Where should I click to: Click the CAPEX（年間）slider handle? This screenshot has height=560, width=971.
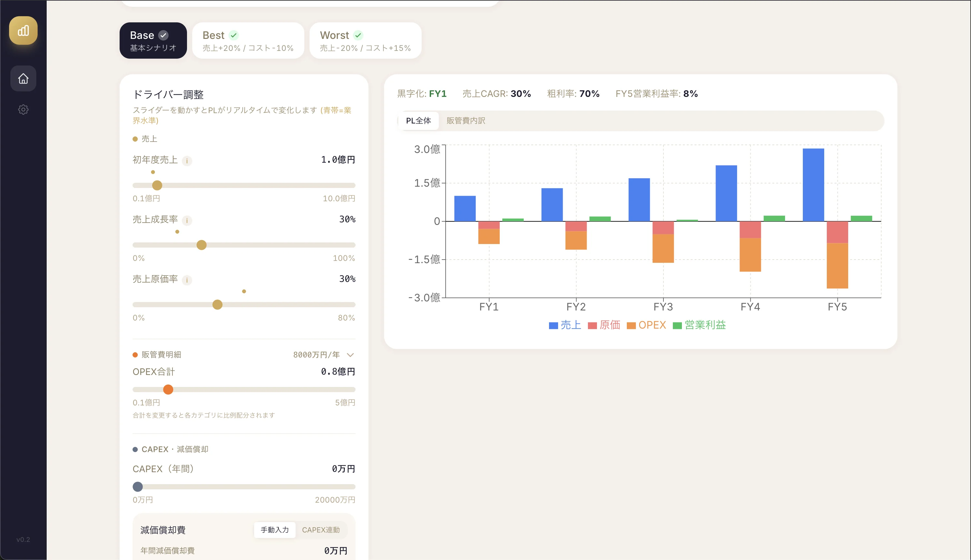tap(138, 487)
